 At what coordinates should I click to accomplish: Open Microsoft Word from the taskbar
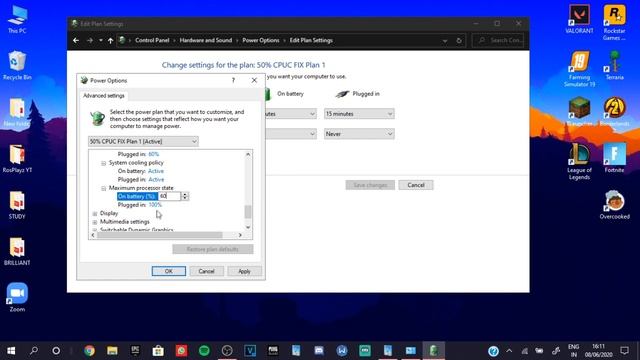click(x=342, y=351)
